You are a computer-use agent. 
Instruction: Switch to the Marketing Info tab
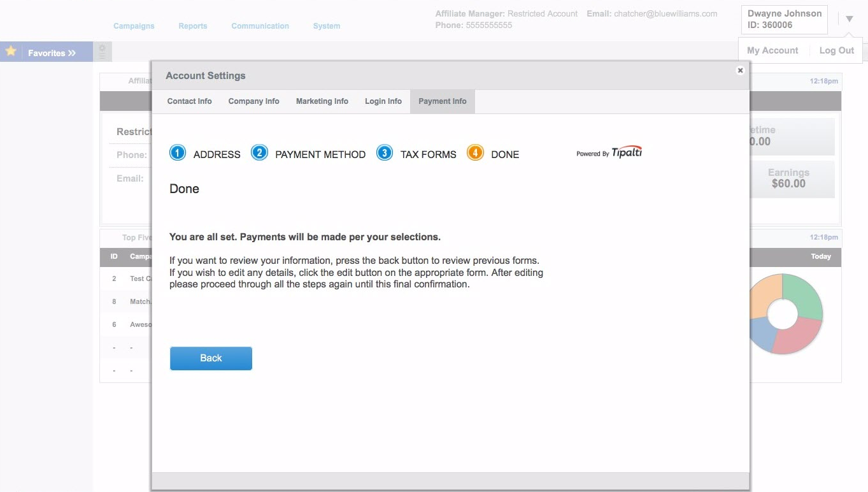click(x=322, y=101)
